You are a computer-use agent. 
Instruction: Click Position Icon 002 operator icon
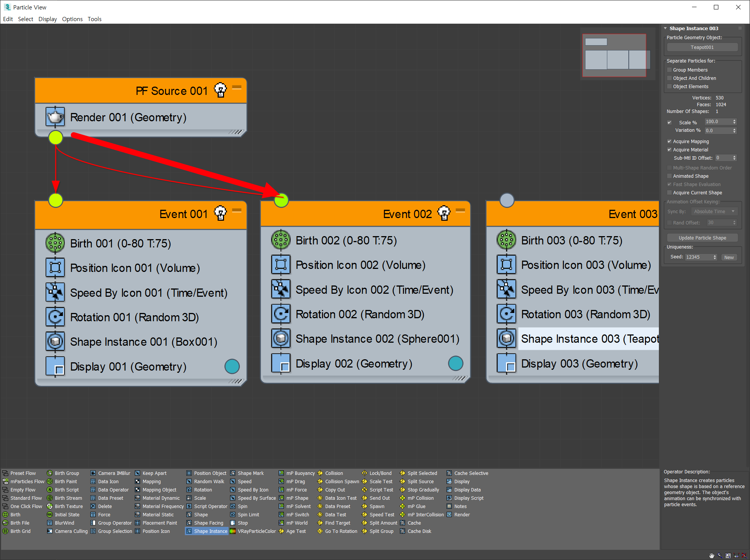tap(281, 265)
